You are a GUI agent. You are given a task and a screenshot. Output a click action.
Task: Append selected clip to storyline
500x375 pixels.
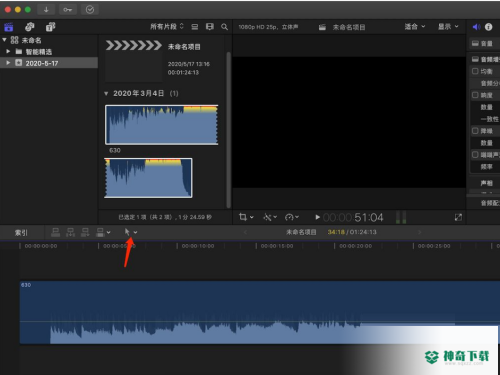point(85,232)
